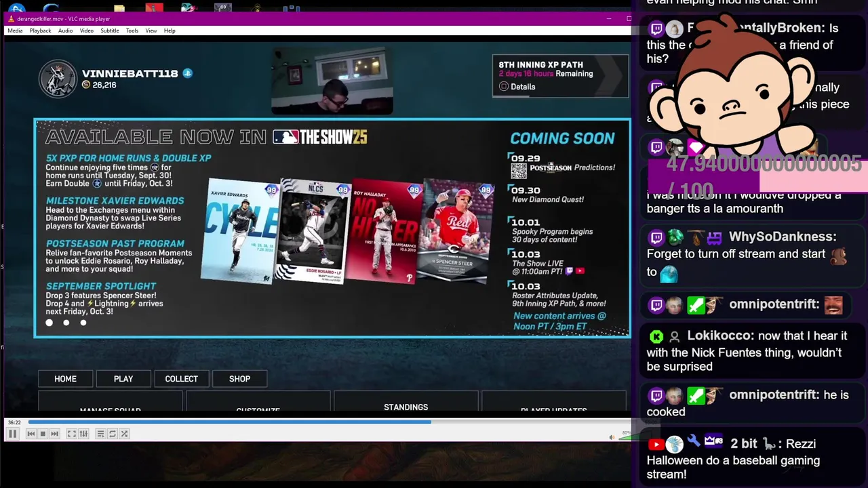Screen dimensions: 868x488
Task: Click the folder icon on the desktop taskbar
Action: point(119,8)
